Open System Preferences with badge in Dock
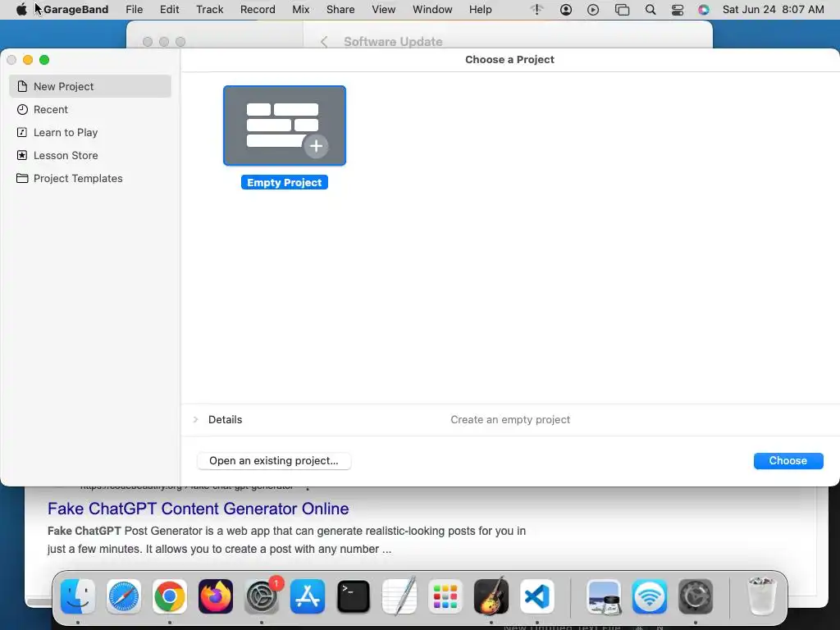 pyautogui.click(x=262, y=596)
